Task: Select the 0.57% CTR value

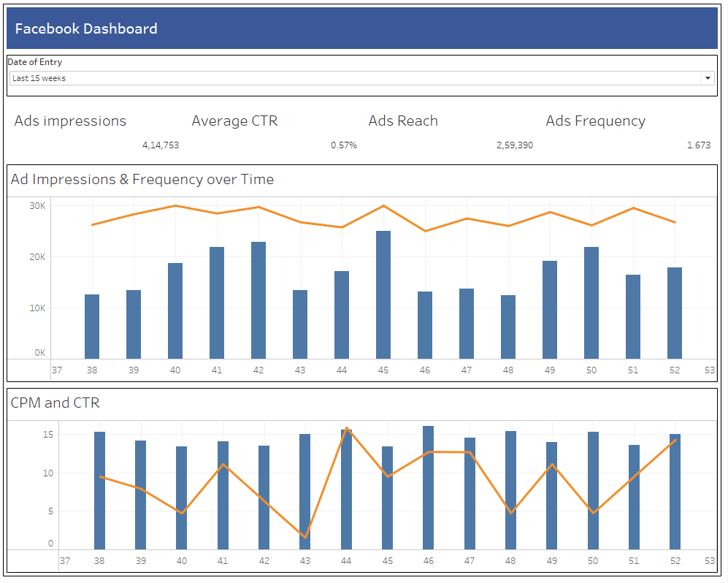Action: (344, 145)
